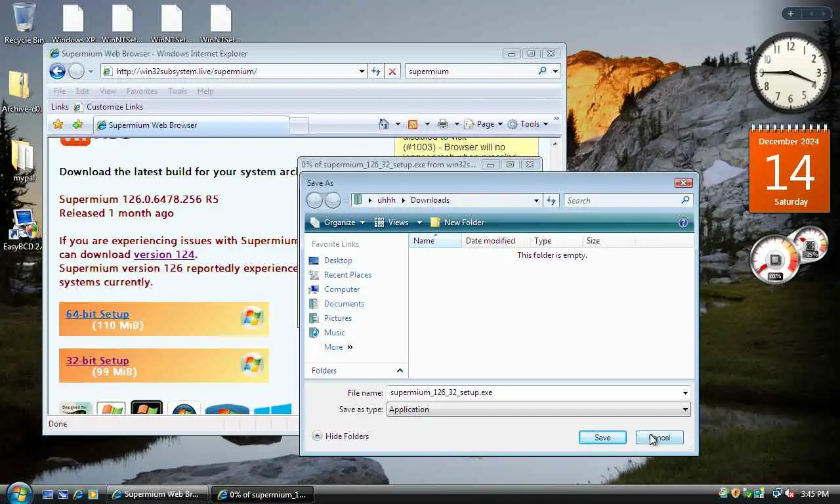Click the 64-bit Setup link

[x=97, y=314]
